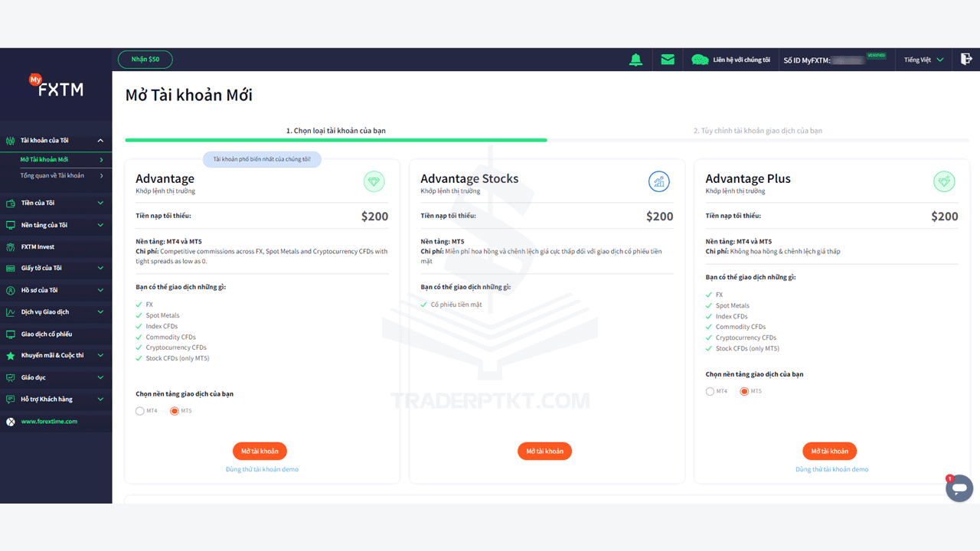Click the Giao dịch cổ phiếu screen icon
Viewport: 980px width, 551px height.
point(11,334)
